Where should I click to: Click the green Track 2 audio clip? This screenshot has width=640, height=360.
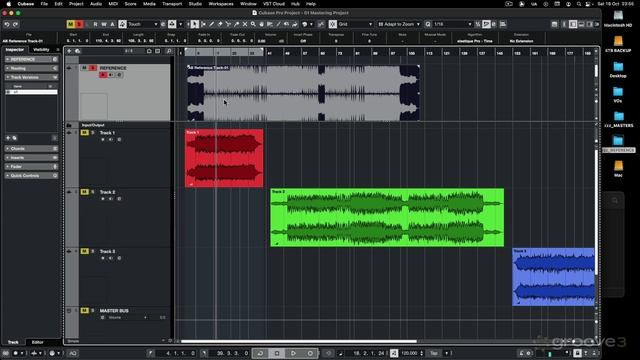387,218
